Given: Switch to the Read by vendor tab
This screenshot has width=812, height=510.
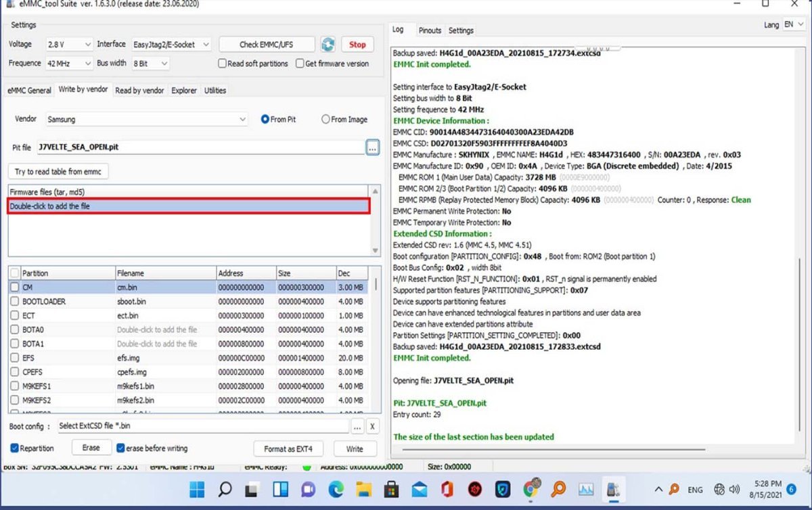Looking at the screenshot, I should click(x=139, y=91).
